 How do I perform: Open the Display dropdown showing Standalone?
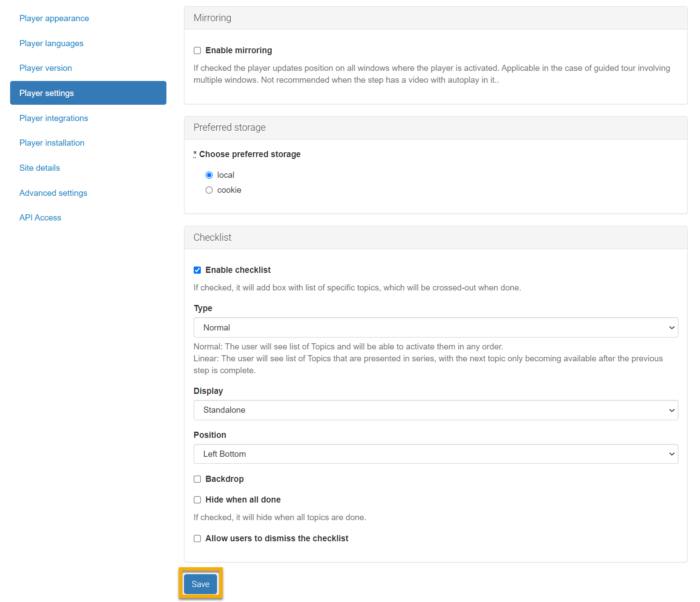(x=435, y=410)
